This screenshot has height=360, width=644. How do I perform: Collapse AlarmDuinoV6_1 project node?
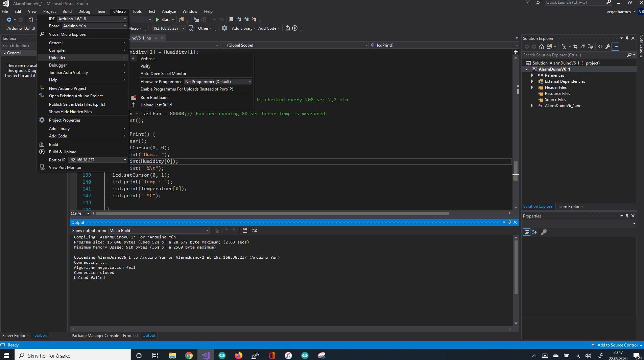[x=526, y=69]
